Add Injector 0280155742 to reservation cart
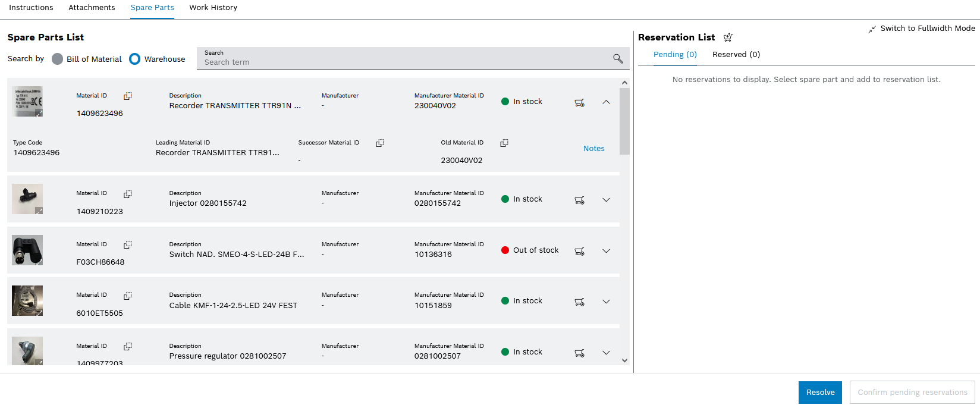980x408 pixels. (580, 200)
